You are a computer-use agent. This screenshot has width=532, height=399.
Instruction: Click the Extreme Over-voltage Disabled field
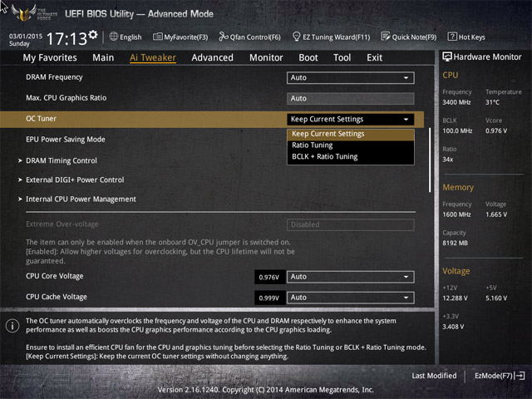click(x=351, y=224)
